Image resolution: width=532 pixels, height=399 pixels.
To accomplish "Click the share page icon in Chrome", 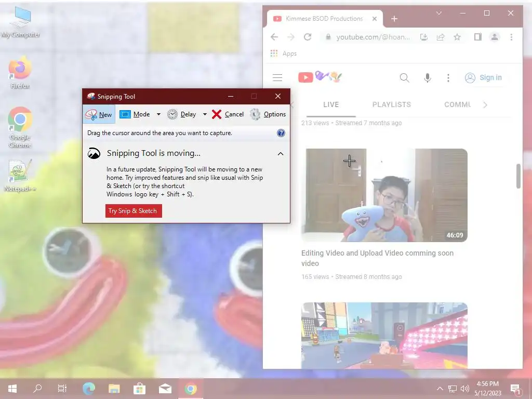I will 441,37.
